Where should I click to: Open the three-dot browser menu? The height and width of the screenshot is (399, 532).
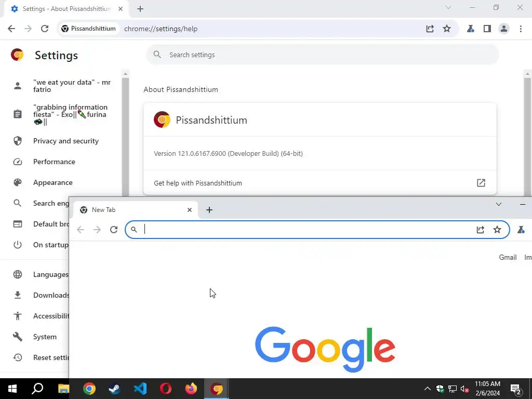click(521, 29)
